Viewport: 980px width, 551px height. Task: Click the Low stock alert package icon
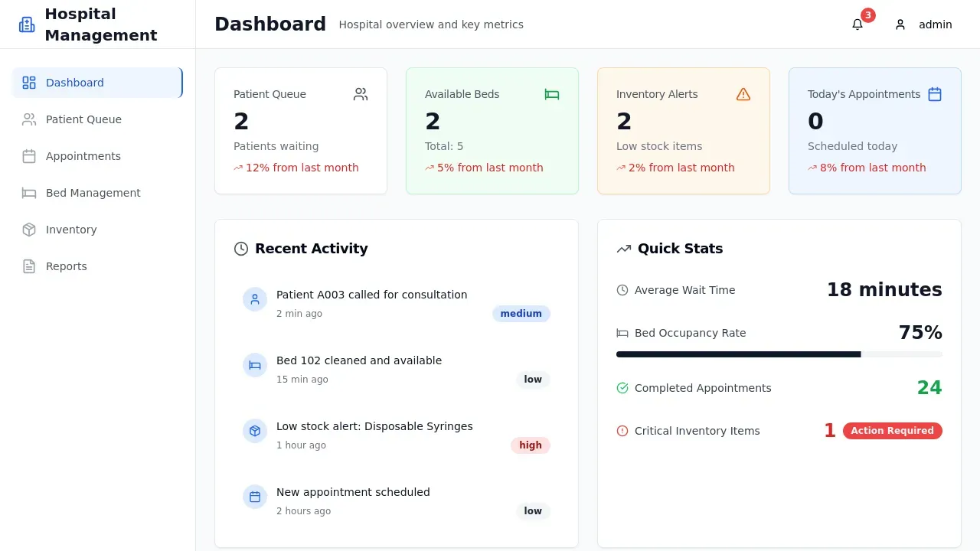click(x=255, y=431)
